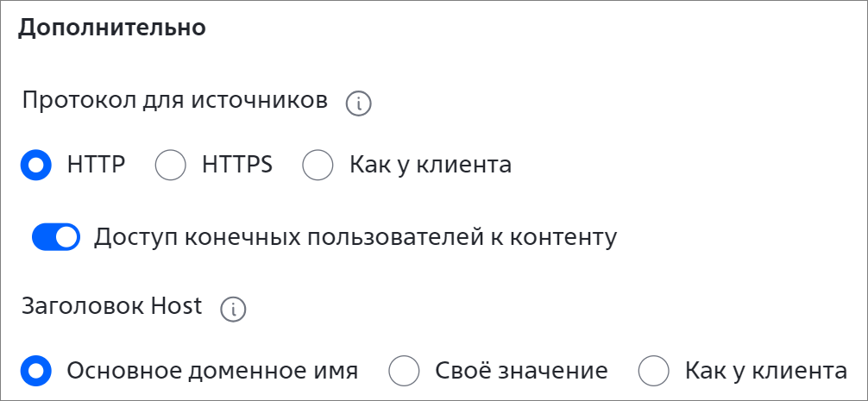Toggle Доступ конечных пользователей к контенту switch
The height and width of the screenshot is (401, 868).
click(x=56, y=237)
